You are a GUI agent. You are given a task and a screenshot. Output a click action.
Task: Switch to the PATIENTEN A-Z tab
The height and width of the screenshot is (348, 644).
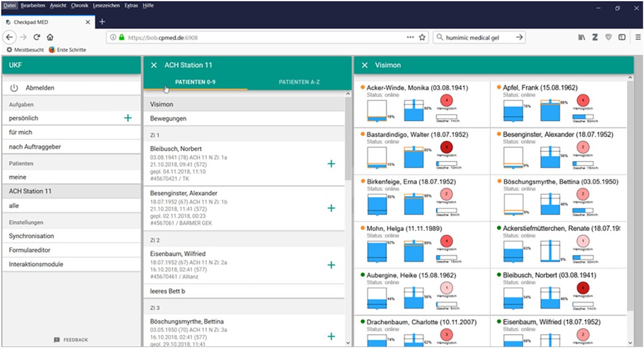pyautogui.click(x=299, y=82)
